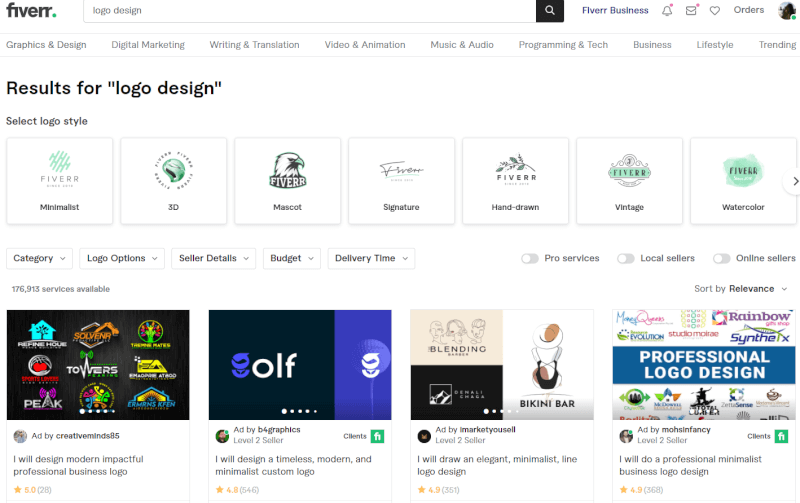Select the Hand-drawn logo style card
This screenshot has width=800, height=503.
click(515, 181)
